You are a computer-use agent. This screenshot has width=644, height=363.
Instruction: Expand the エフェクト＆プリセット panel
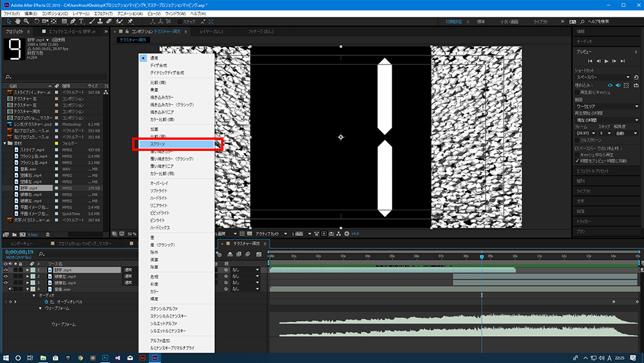point(592,171)
